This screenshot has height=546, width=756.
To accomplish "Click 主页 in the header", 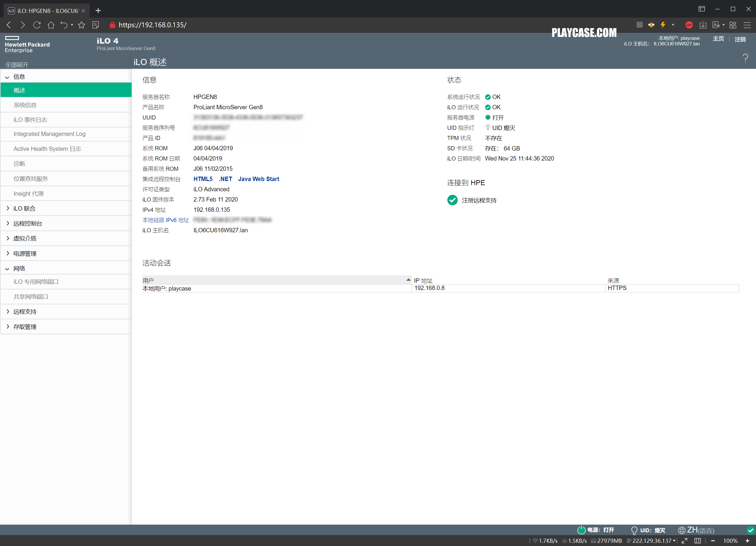I will [x=718, y=39].
